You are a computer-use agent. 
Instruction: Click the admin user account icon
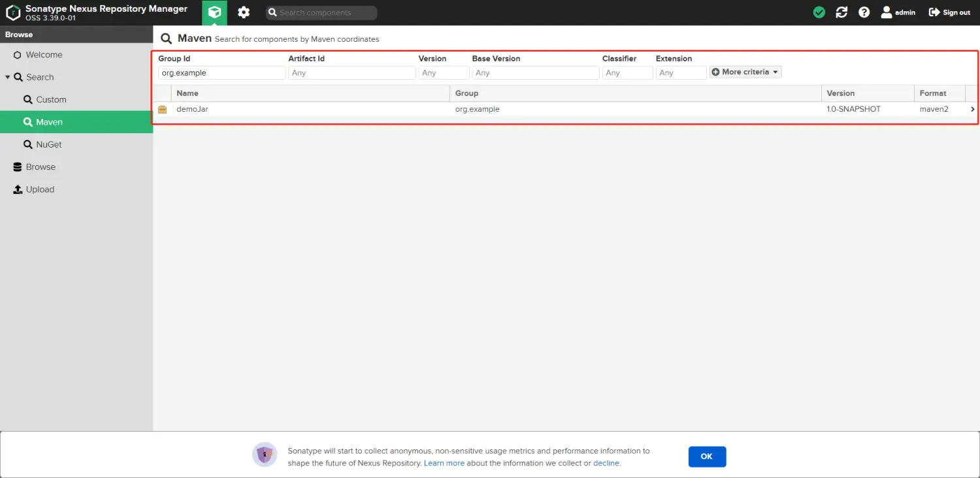click(x=886, y=12)
